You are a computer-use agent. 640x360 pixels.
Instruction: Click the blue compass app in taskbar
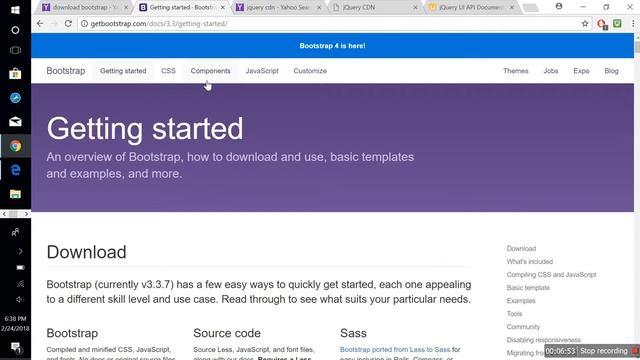point(15,98)
